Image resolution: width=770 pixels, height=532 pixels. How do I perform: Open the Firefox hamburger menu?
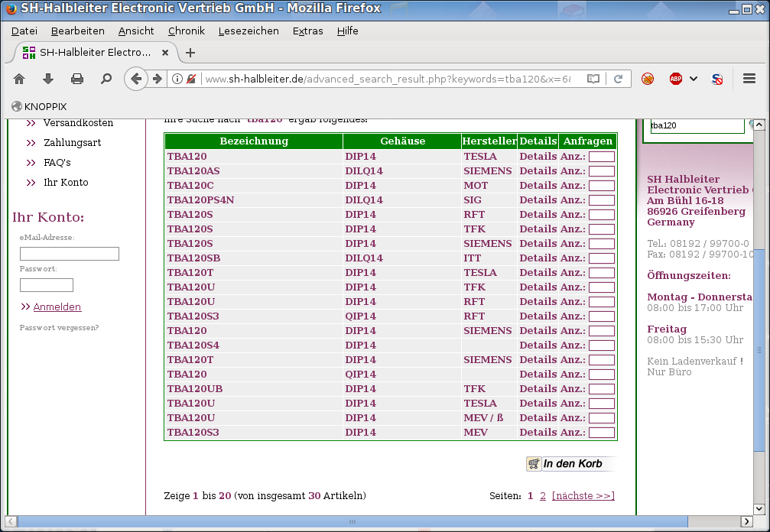(x=749, y=79)
